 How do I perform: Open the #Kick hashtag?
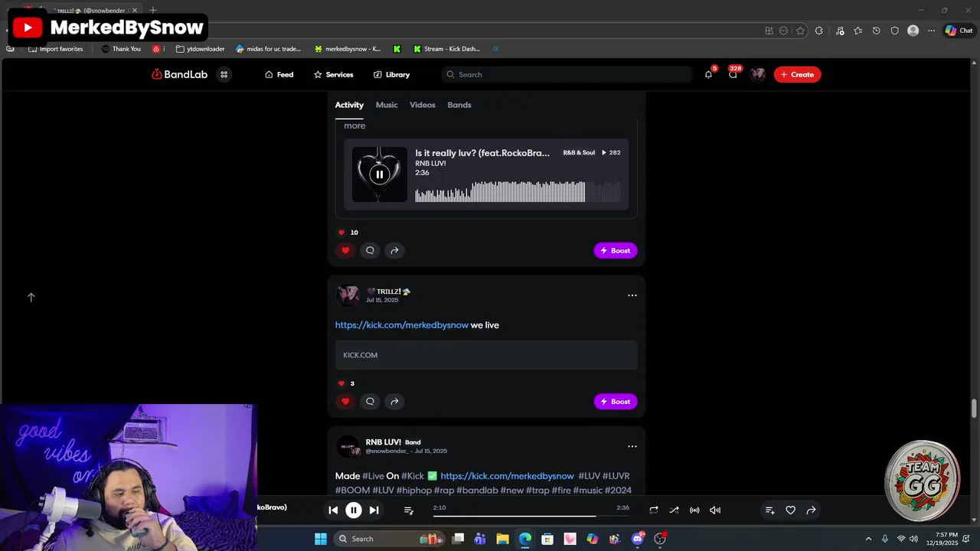click(x=412, y=476)
